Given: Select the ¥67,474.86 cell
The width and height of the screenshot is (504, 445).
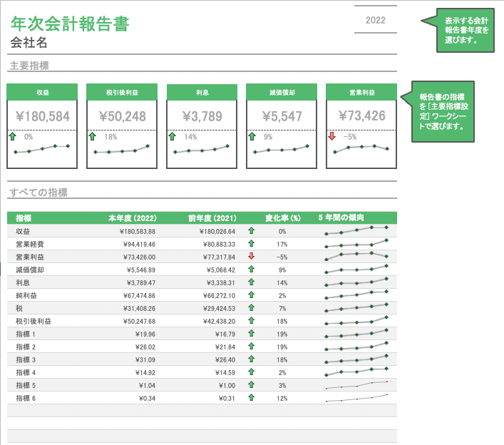Looking at the screenshot, I should coord(139,296).
